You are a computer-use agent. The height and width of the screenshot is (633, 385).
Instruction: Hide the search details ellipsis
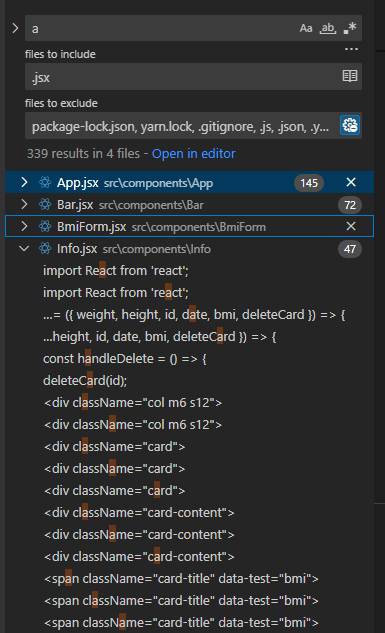pos(351,49)
